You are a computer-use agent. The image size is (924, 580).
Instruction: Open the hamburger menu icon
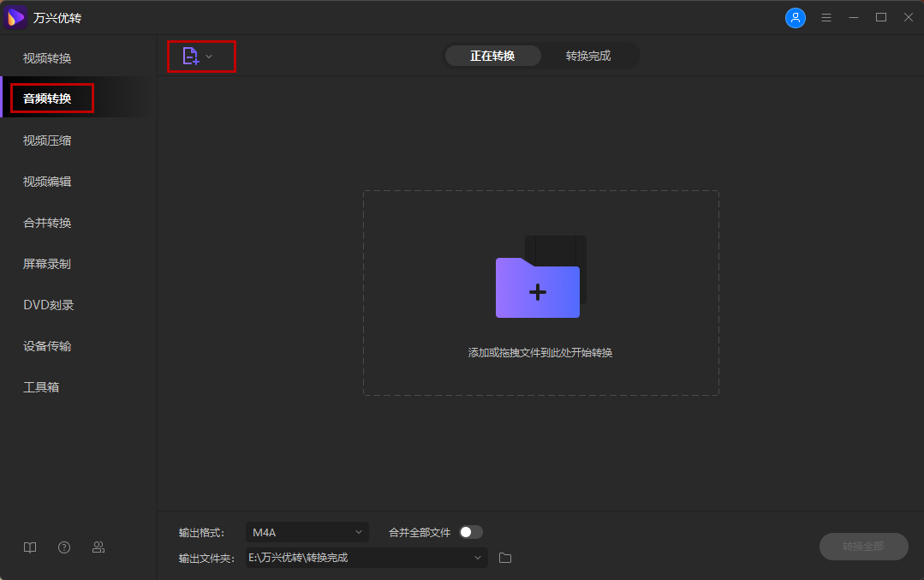tap(826, 16)
